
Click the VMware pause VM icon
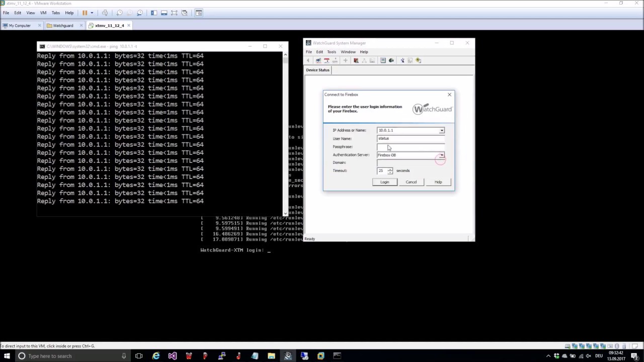pos(85,13)
